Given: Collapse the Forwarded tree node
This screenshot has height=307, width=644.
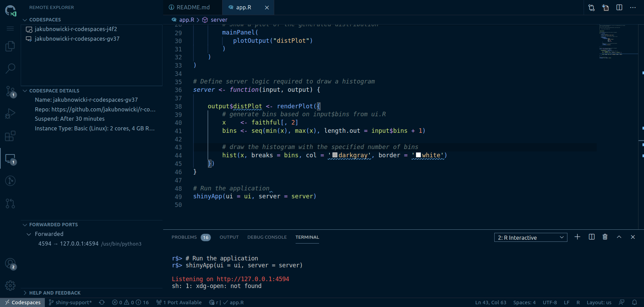Looking at the screenshot, I should (x=29, y=234).
